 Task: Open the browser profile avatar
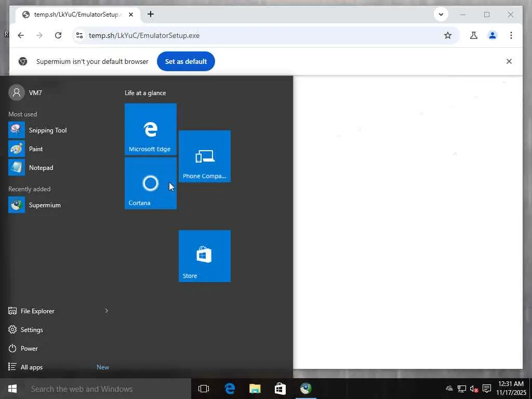tap(493, 35)
